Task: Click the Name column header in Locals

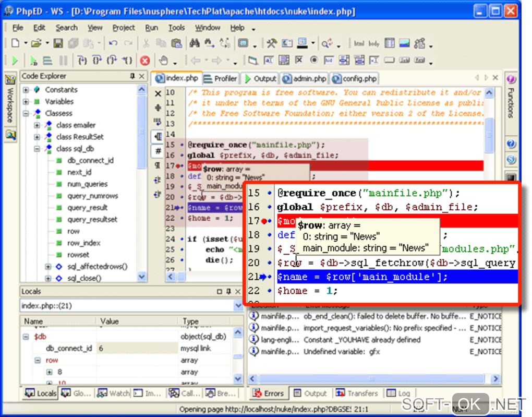Action: tap(59, 321)
